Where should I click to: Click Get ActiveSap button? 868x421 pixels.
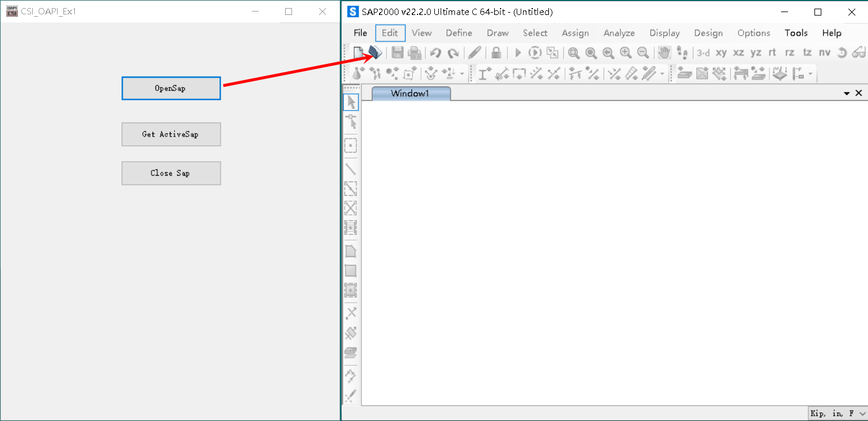tap(171, 134)
